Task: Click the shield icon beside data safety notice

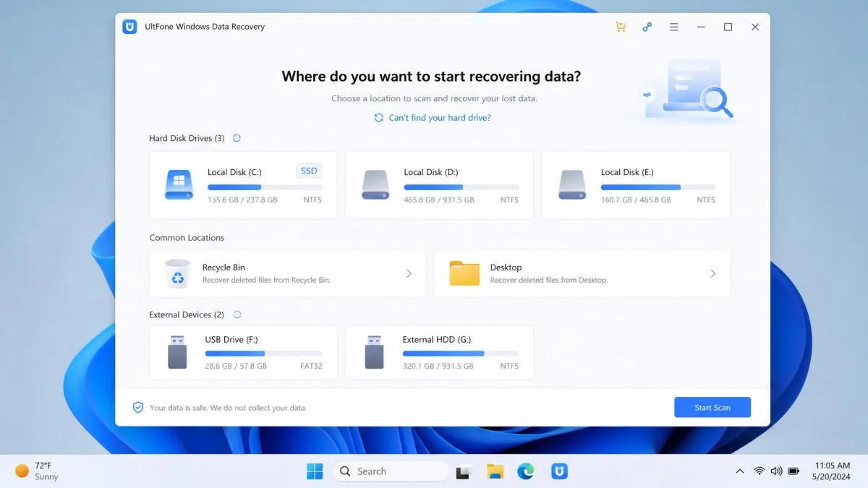Action: [138, 408]
